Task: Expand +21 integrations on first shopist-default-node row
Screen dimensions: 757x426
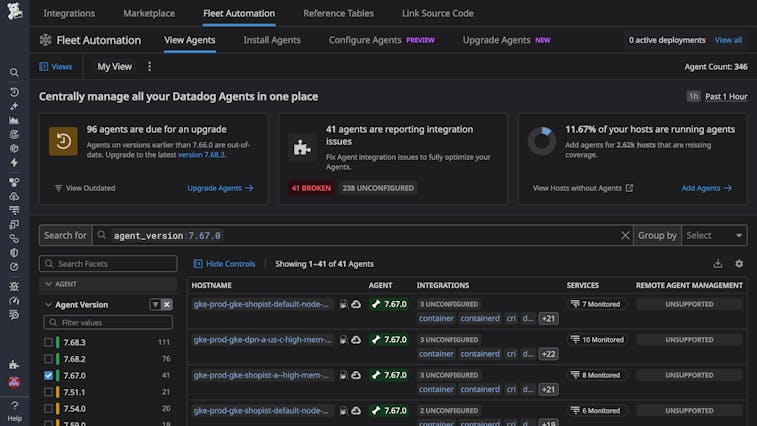Action: (x=548, y=319)
